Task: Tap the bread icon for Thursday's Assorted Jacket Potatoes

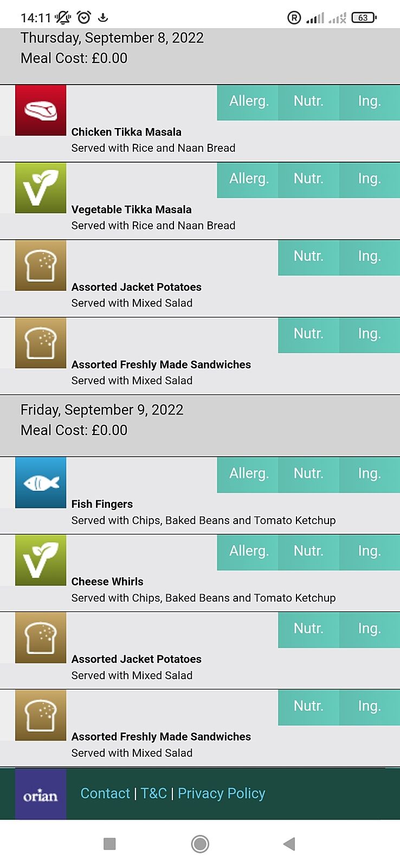Action: (x=41, y=265)
